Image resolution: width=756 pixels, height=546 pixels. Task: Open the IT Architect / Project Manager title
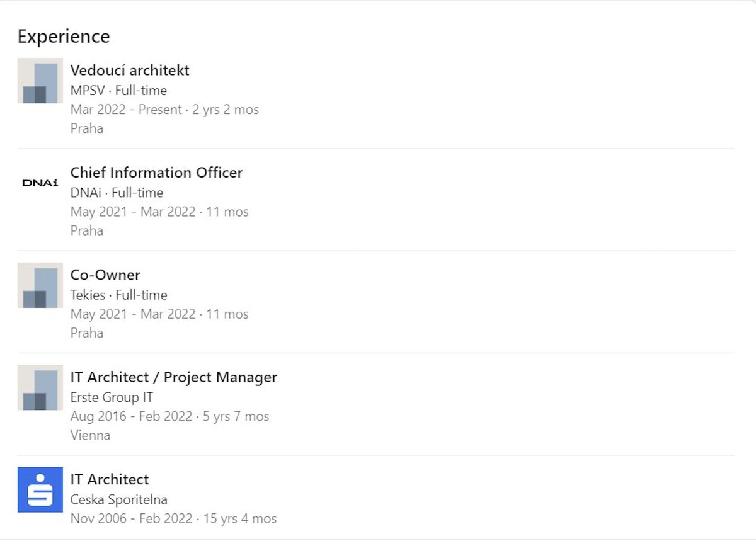174,377
